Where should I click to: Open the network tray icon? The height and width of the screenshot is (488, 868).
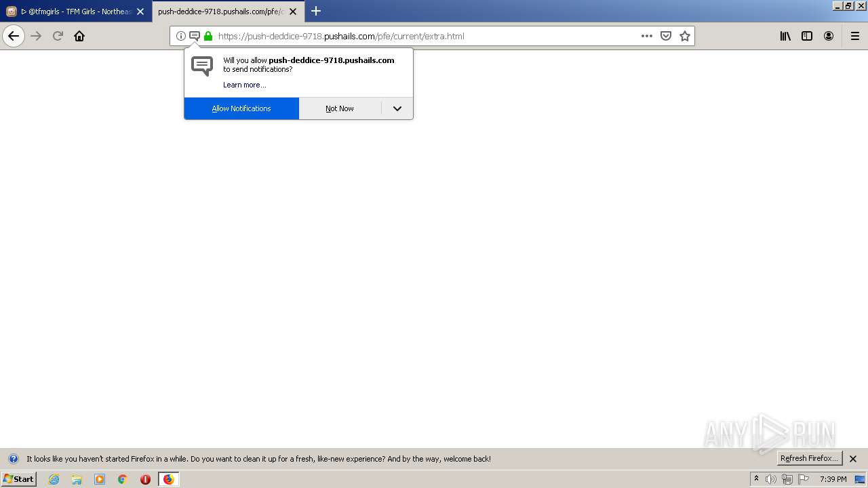(787, 479)
